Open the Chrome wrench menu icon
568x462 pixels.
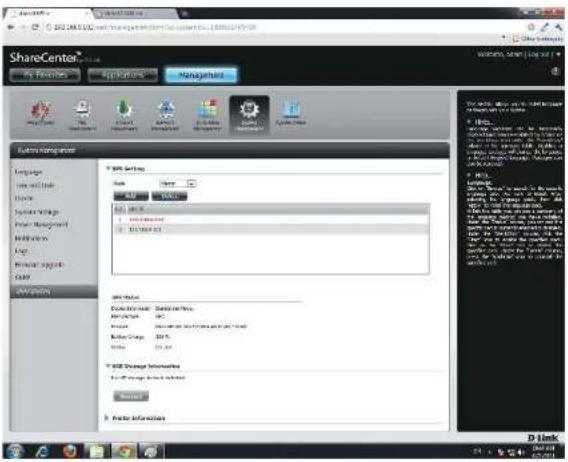pyautogui.click(x=559, y=27)
